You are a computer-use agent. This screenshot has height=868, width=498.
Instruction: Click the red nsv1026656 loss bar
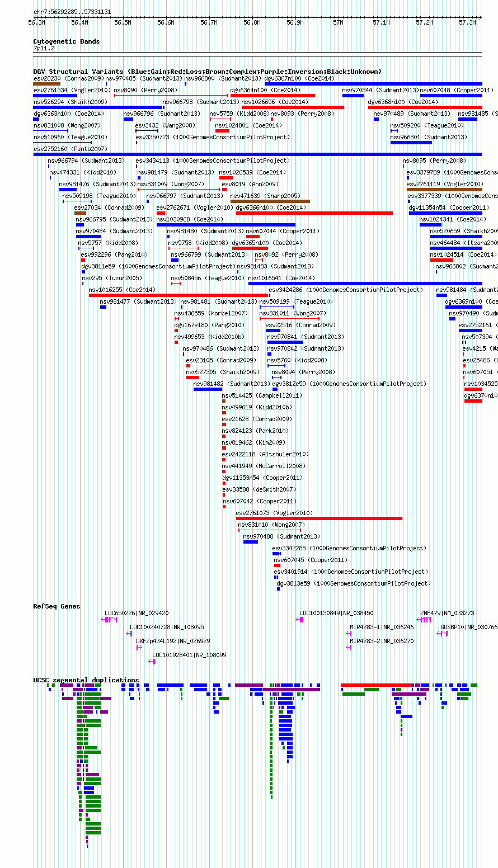[x=293, y=107]
